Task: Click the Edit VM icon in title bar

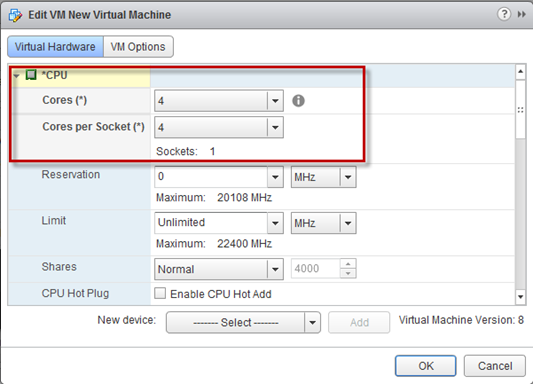Action: pyautogui.click(x=15, y=15)
